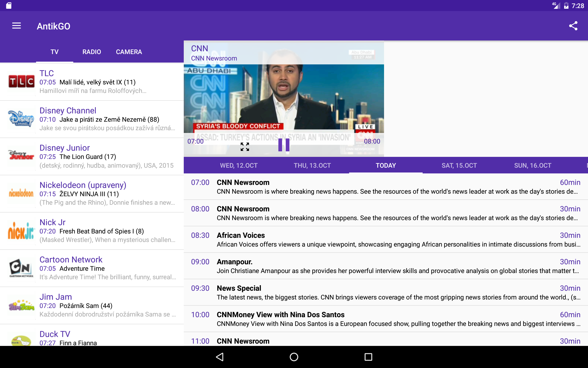Image resolution: width=588 pixels, height=368 pixels.
Task: Open the Cartoon Network channel title
Action: click(x=71, y=259)
